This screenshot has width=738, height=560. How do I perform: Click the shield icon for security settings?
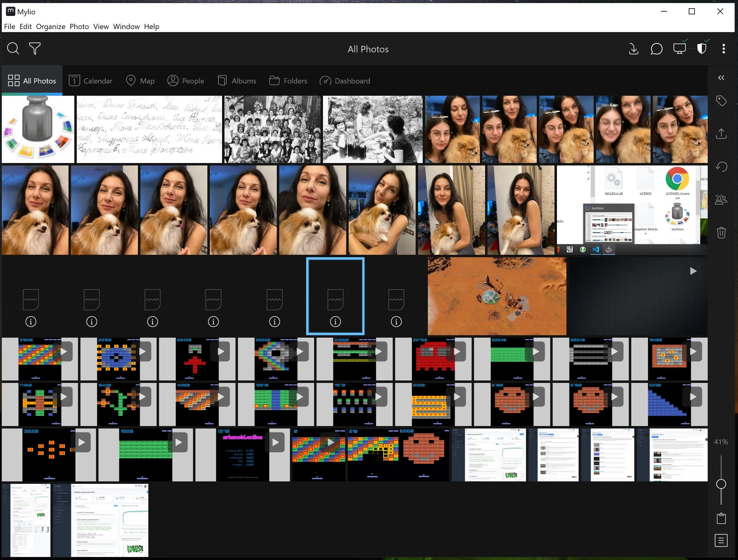[x=702, y=49]
